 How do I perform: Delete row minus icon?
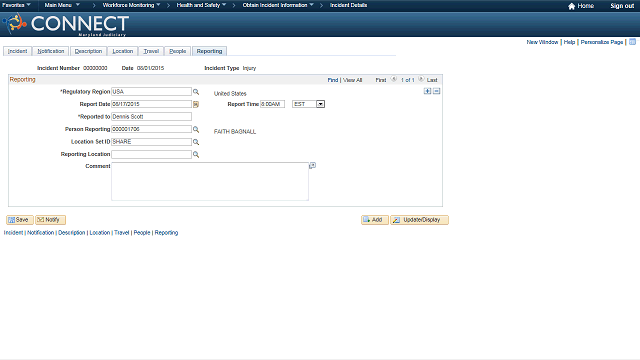pyautogui.click(x=437, y=91)
